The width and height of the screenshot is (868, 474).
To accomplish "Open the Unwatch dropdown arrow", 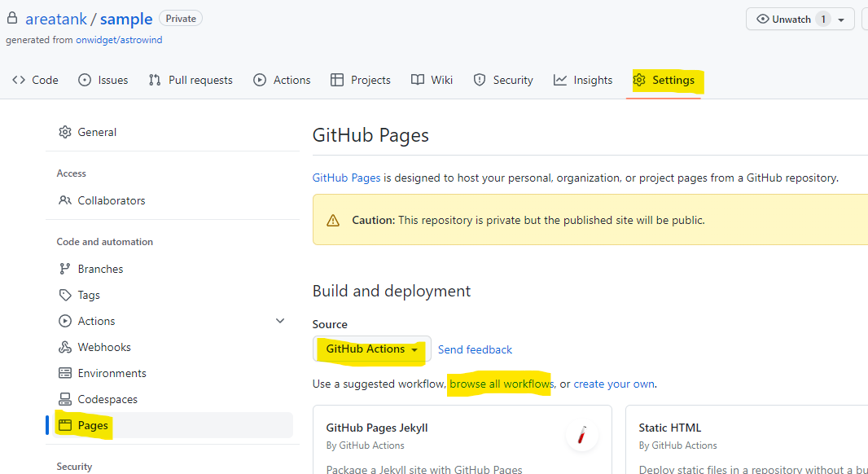I will coord(840,20).
